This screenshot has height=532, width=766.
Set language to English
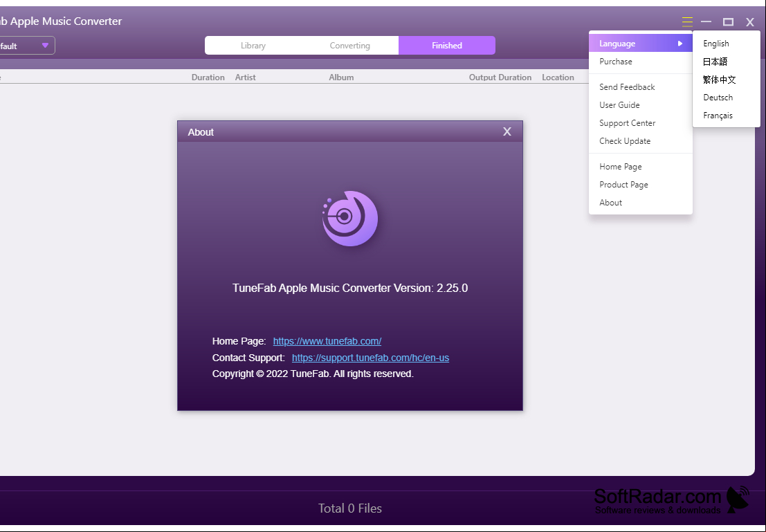(x=727, y=44)
